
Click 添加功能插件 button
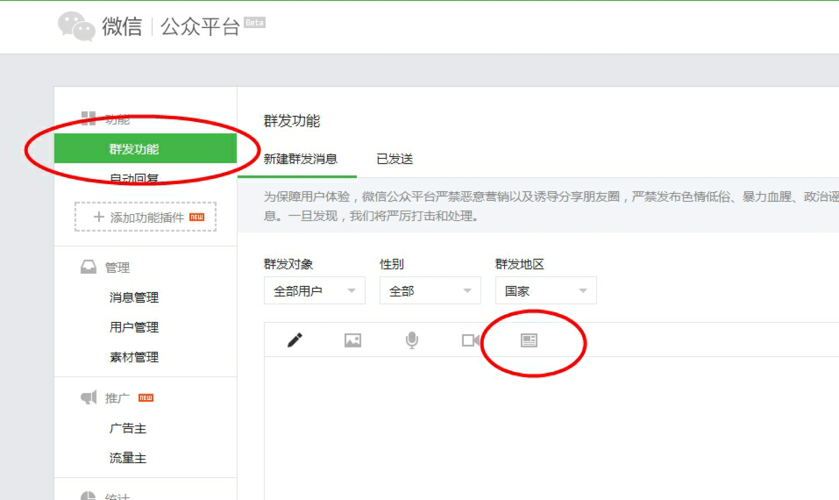tap(146, 217)
